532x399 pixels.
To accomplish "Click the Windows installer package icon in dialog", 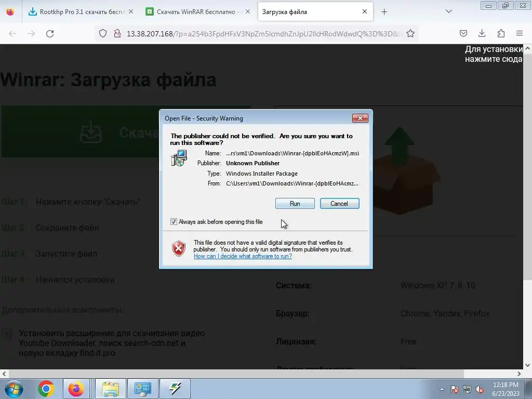I will click(179, 158).
